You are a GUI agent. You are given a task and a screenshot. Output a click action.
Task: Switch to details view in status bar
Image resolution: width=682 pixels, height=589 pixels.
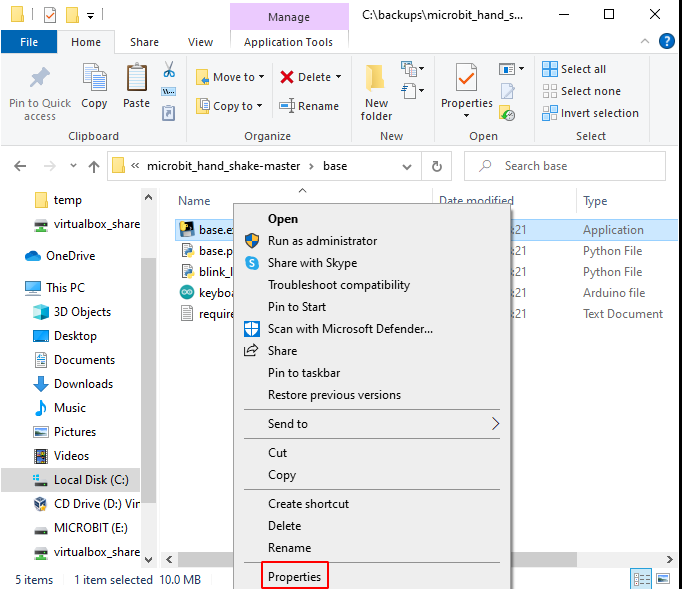click(x=640, y=579)
